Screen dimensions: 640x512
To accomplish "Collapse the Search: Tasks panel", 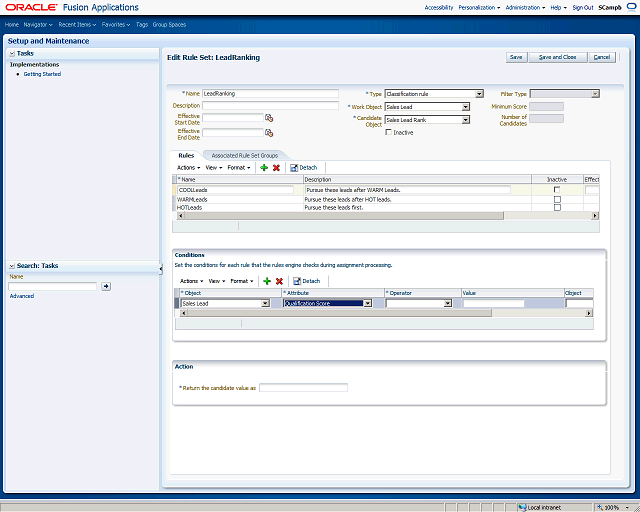I will coord(12,266).
